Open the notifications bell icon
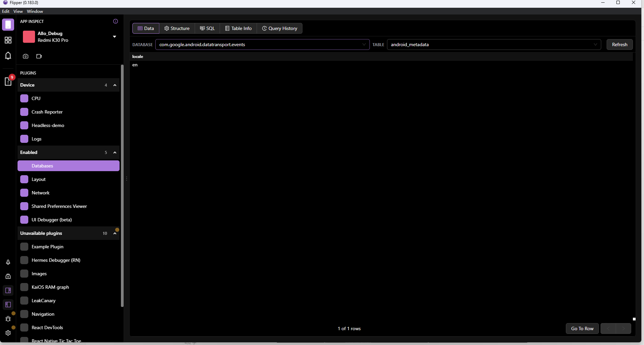The image size is (644, 345). (x=8, y=56)
